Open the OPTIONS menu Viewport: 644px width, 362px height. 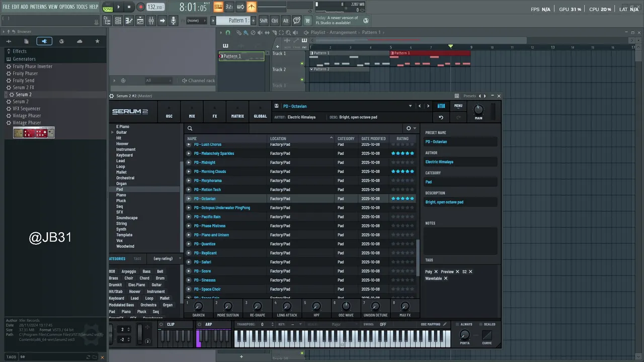[67, 7]
